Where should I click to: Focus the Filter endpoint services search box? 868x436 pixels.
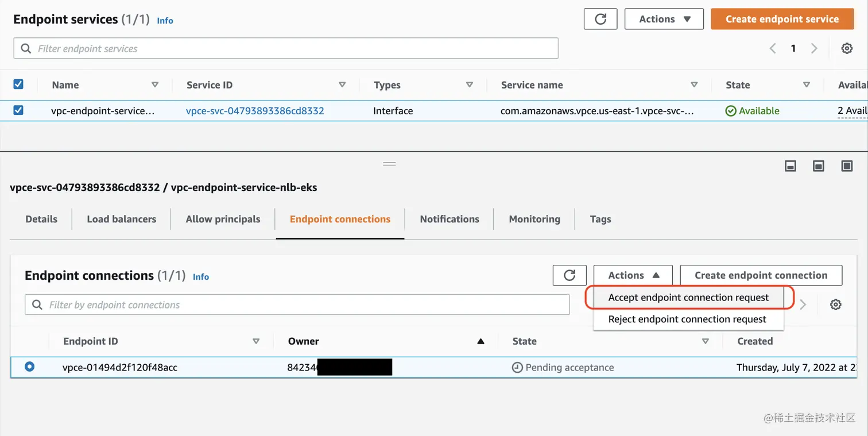286,49
